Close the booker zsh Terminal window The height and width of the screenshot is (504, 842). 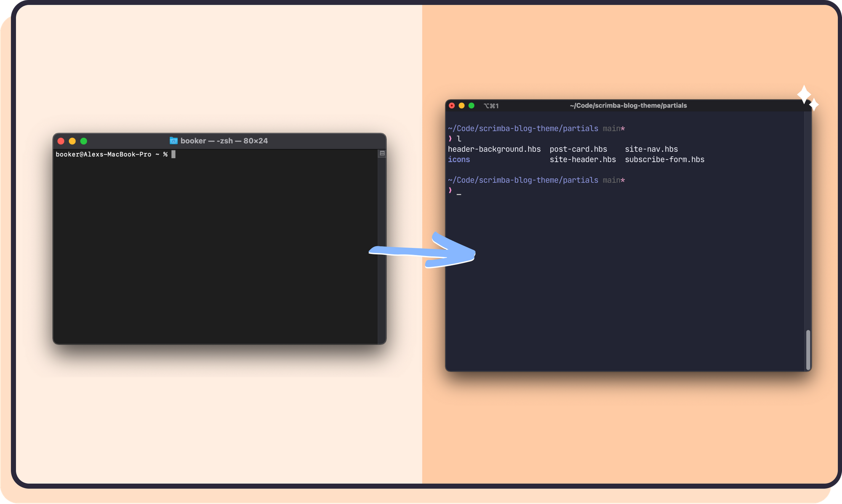click(x=61, y=141)
